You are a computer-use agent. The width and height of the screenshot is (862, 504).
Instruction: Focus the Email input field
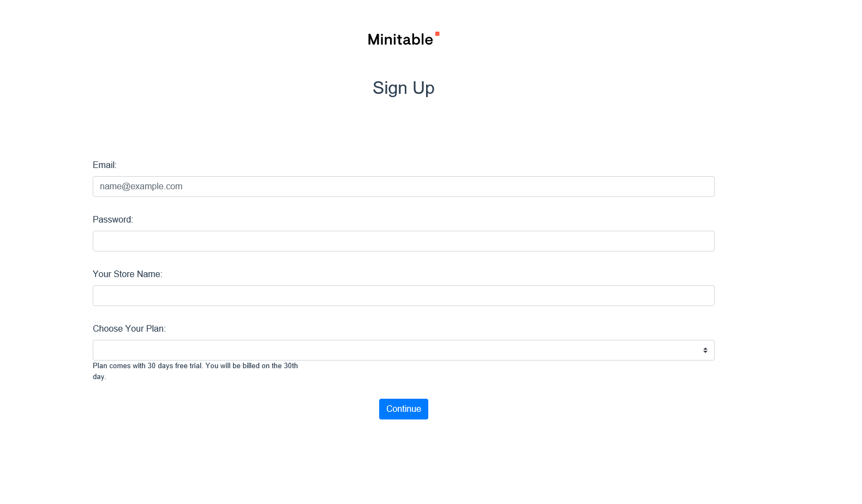pyautogui.click(x=404, y=187)
